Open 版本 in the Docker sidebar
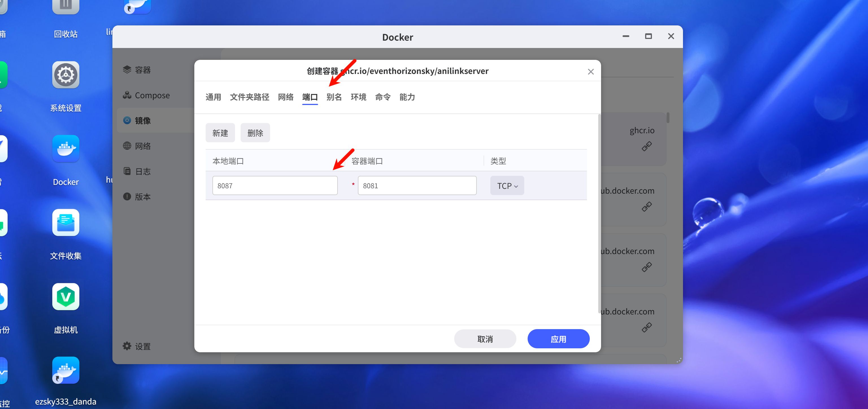This screenshot has width=868, height=409. pyautogui.click(x=137, y=196)
